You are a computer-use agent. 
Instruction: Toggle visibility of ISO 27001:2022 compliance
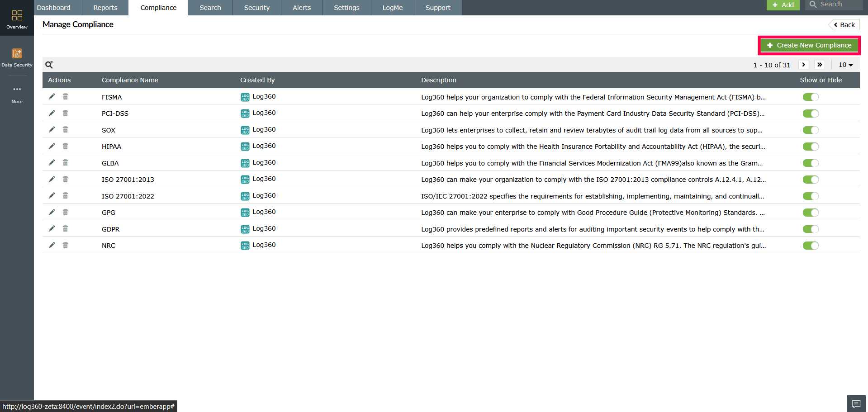click(811, 196)
